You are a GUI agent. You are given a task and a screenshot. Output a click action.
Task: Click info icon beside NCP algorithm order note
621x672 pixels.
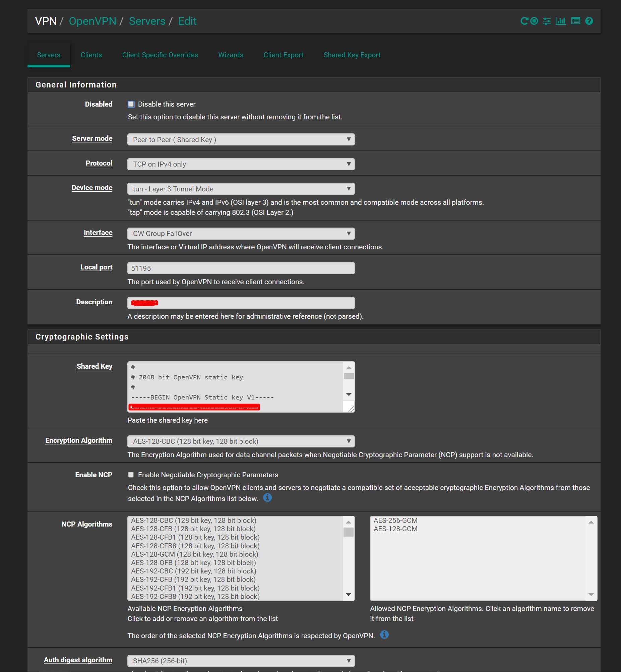384,634
